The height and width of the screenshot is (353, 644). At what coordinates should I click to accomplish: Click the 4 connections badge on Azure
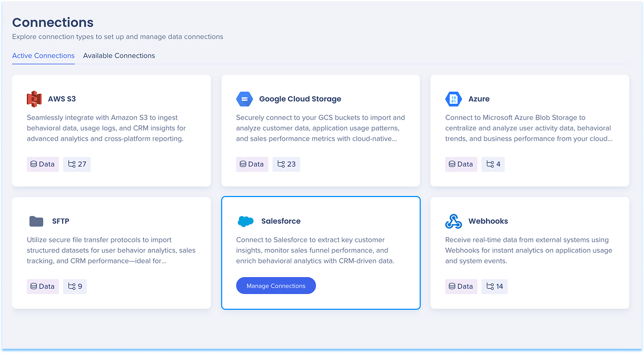pos(493,164)
